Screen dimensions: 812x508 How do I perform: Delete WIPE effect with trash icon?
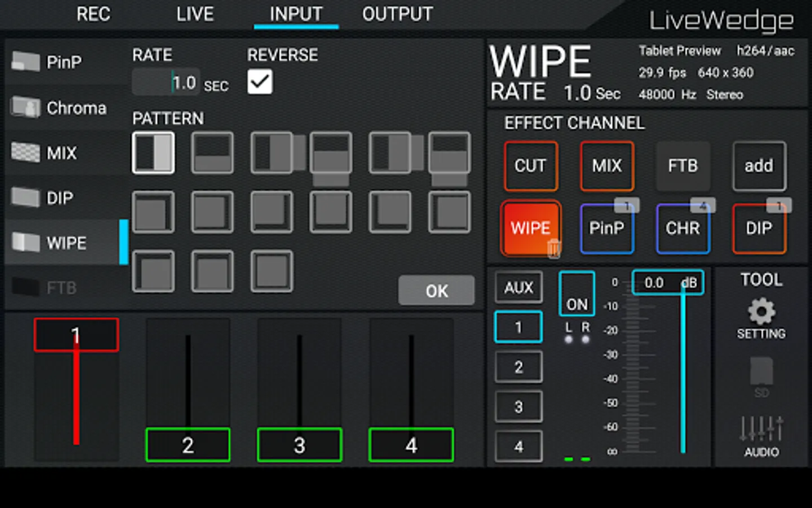coord(554,248)
